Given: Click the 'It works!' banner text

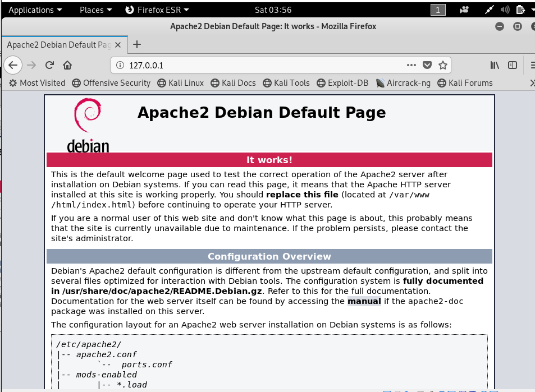Looking at the screenshot, I should pos(269,160).
